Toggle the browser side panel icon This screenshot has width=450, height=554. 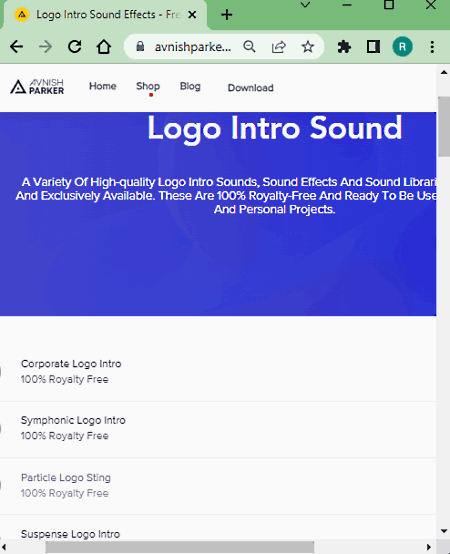tap(373, 47)
